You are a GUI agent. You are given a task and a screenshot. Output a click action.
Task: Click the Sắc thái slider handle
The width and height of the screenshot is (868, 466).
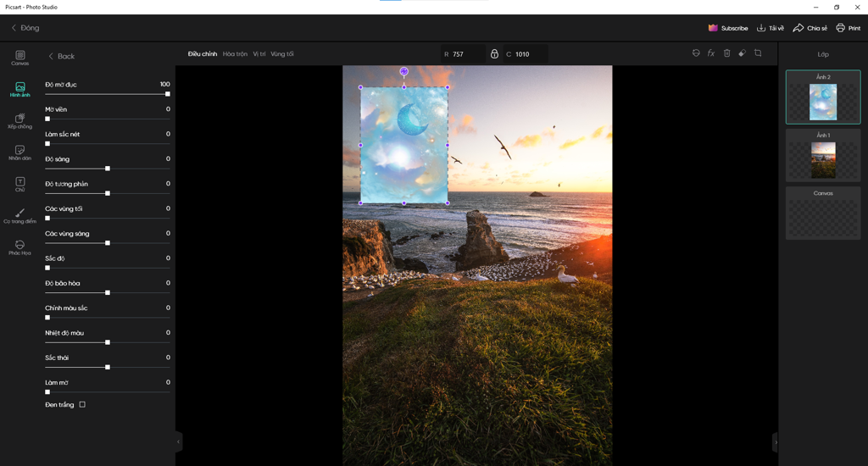pos(108,367)
